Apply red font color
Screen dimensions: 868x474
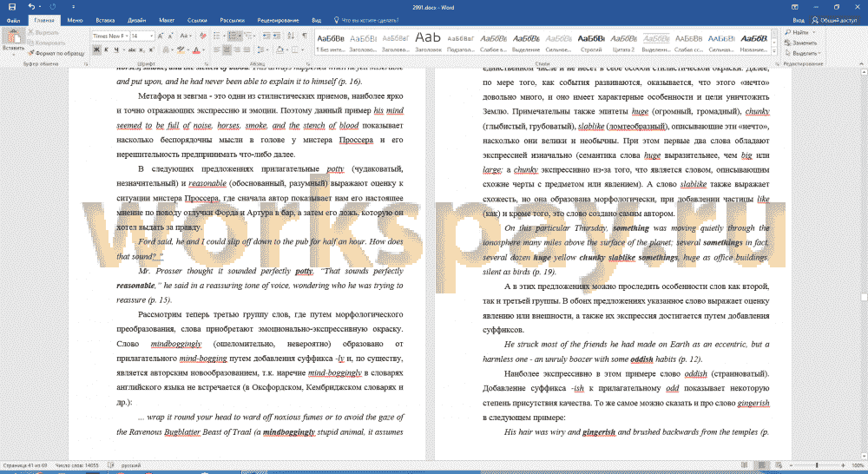(x=195, y=49)
